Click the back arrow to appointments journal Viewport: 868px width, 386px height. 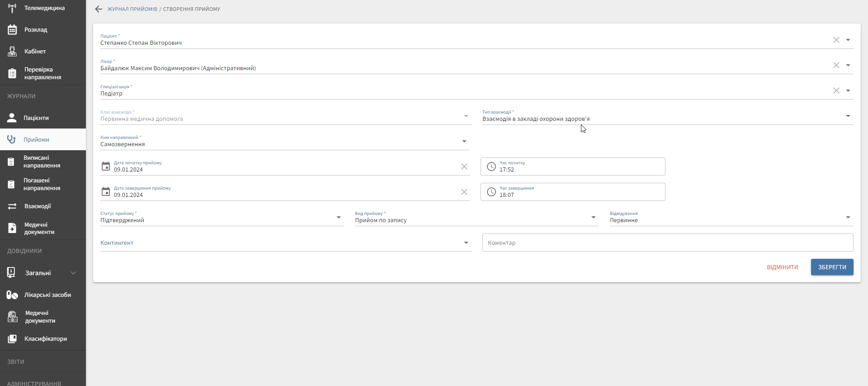click(99, 9)
